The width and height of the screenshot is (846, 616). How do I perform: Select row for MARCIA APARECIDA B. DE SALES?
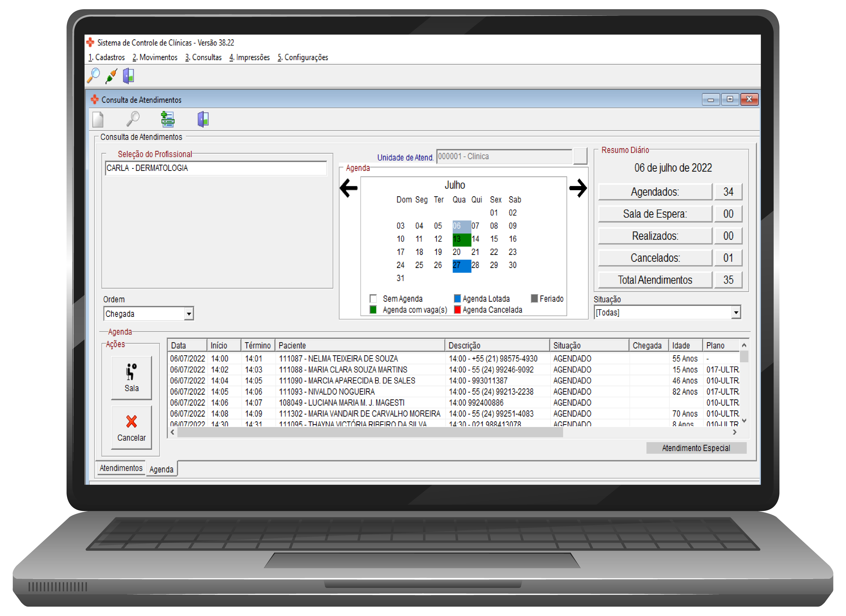coord(454,381)
